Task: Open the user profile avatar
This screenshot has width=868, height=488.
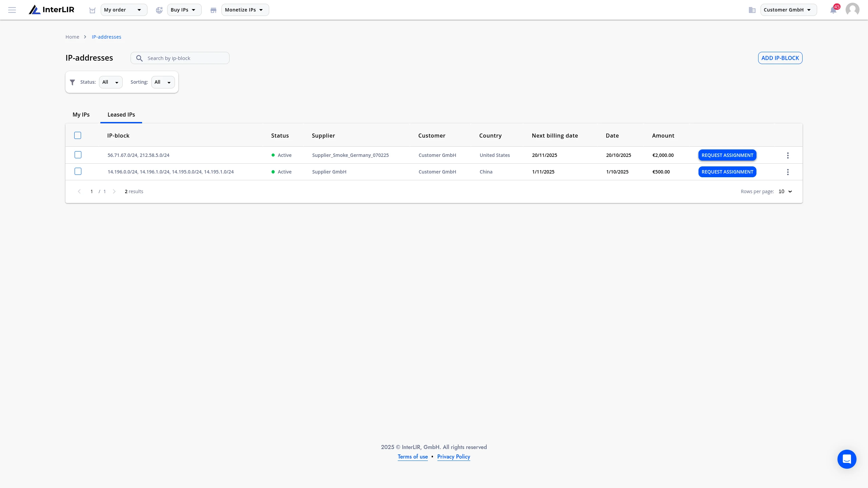Action: click(x=852, y=9)
